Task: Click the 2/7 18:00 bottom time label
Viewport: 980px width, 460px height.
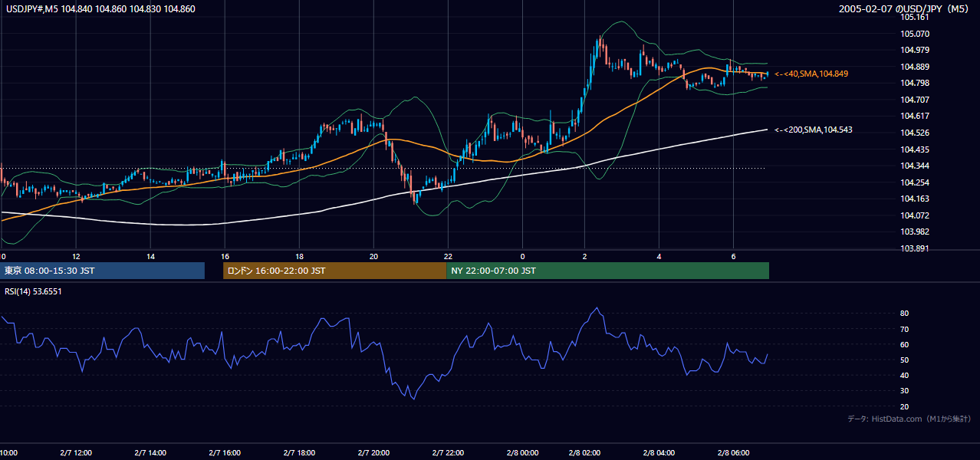Action: click(x=299, y=452)
